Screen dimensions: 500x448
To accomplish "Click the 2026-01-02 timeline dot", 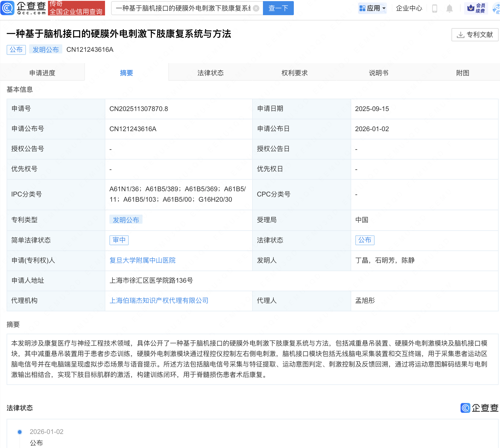I will tap(20, 432).
